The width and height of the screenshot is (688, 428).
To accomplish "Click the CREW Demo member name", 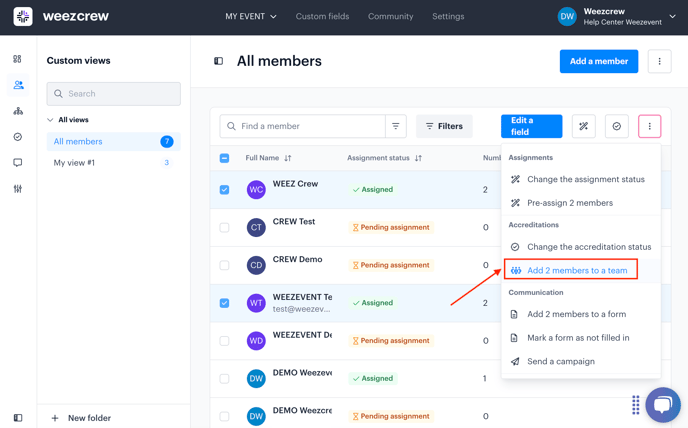I will pyautogui.click(x=297, y=259).
